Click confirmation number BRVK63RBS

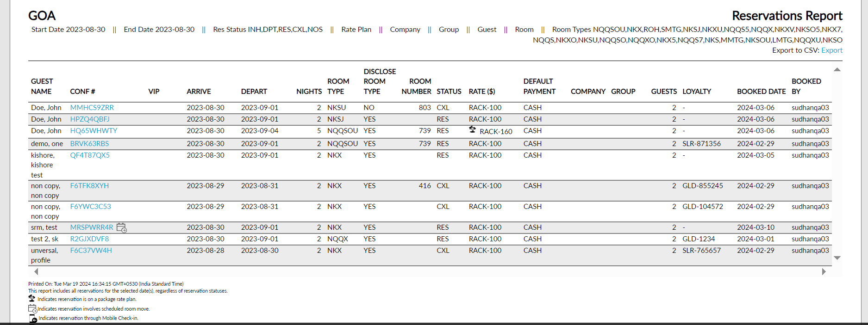(89, 144)
